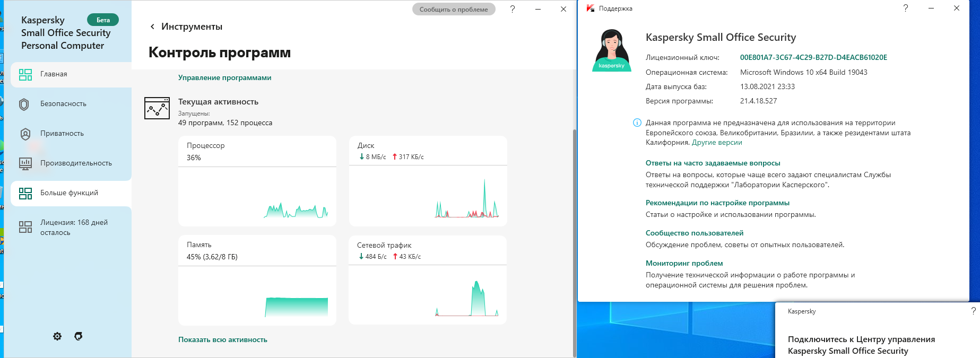Viewport: 980px width, 358px height.
Task: Open the Безопасность section
Action: pos(71,104)
